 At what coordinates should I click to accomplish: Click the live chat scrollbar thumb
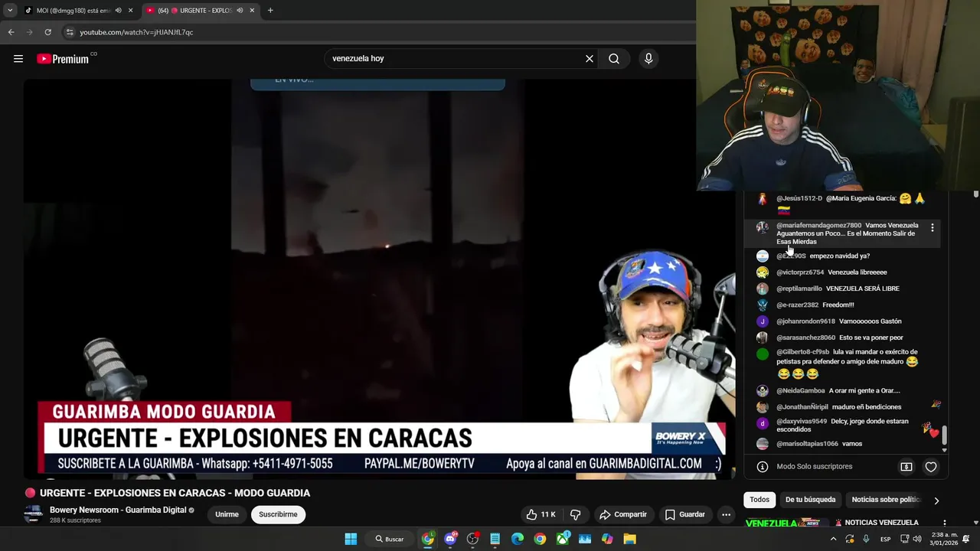click(944, 435)
